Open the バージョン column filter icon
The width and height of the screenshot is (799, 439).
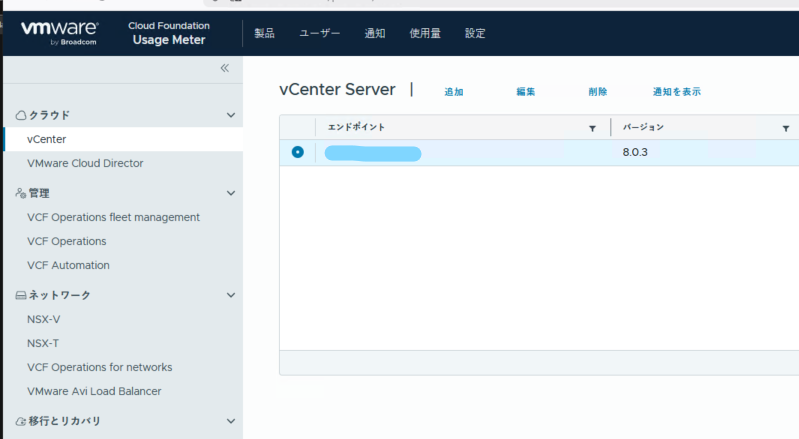pos(786,128)
